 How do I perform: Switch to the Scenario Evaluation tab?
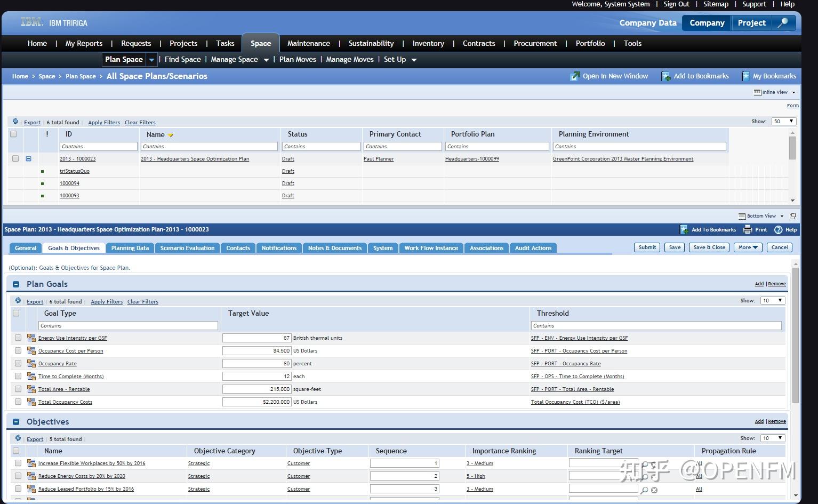tap(187, 248)
